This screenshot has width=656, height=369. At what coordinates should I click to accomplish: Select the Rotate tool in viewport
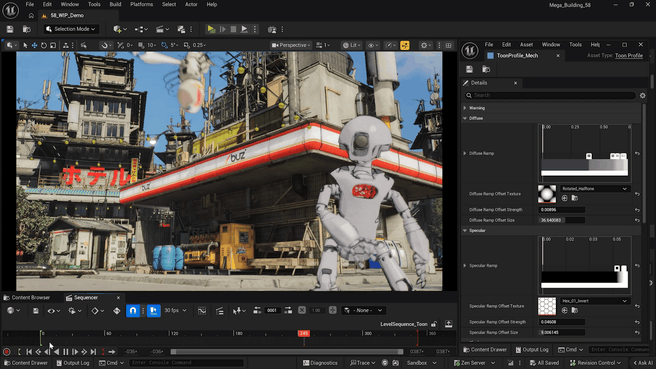coord(44,45)
